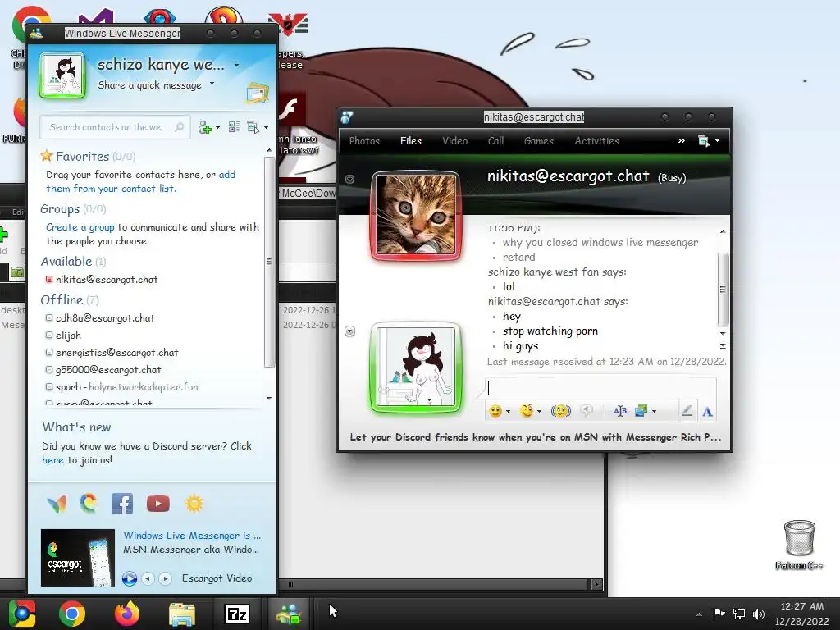
Task: Play the Escargot Video
Action: (x=129, y=578)
